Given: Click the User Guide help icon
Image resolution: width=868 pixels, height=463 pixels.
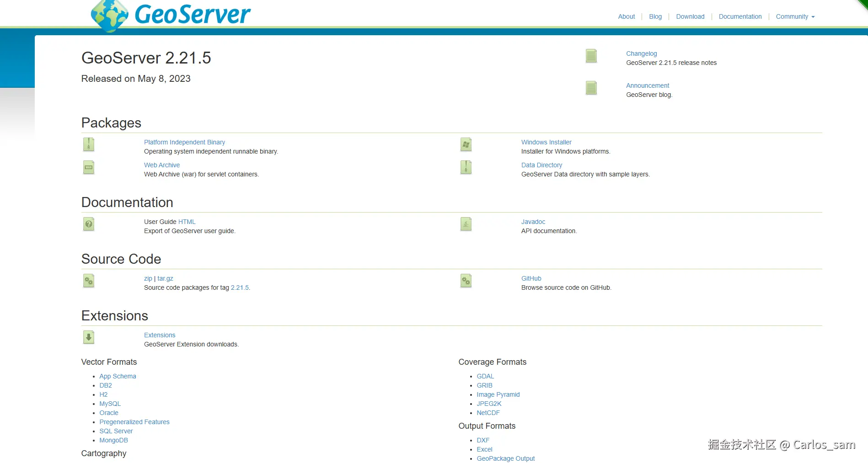Looking at the screenshot, I should 89,224.
